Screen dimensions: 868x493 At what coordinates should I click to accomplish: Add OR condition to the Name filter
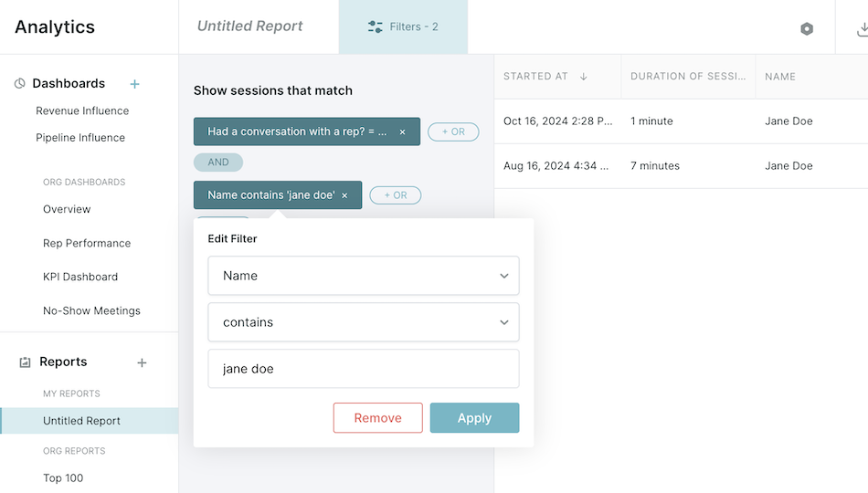396,195
